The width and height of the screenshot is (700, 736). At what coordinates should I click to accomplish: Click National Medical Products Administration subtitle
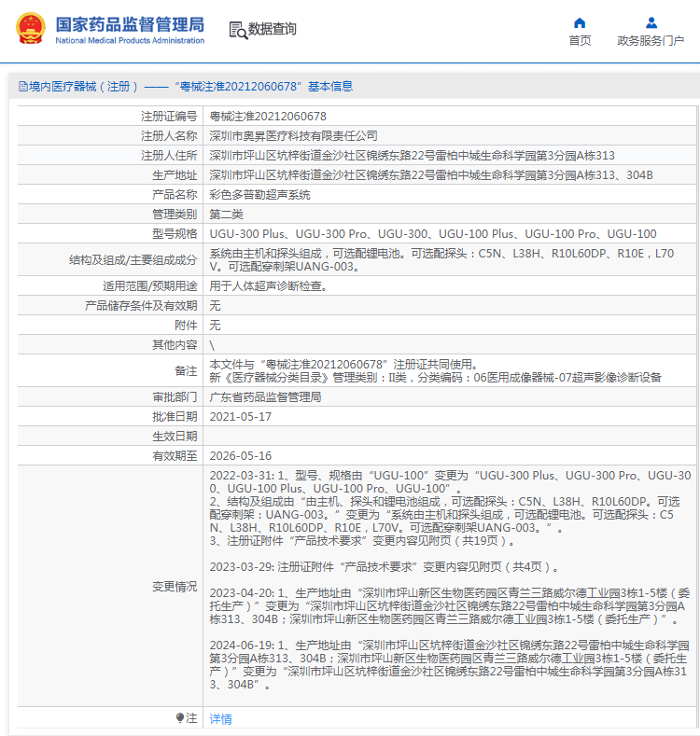(x=130, y=40)
